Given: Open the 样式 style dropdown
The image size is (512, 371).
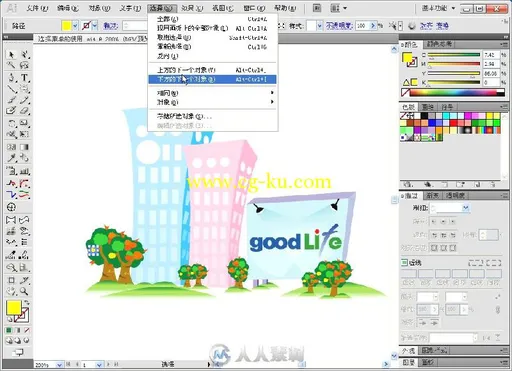Looking at the screenshot, I should [320, 26].
